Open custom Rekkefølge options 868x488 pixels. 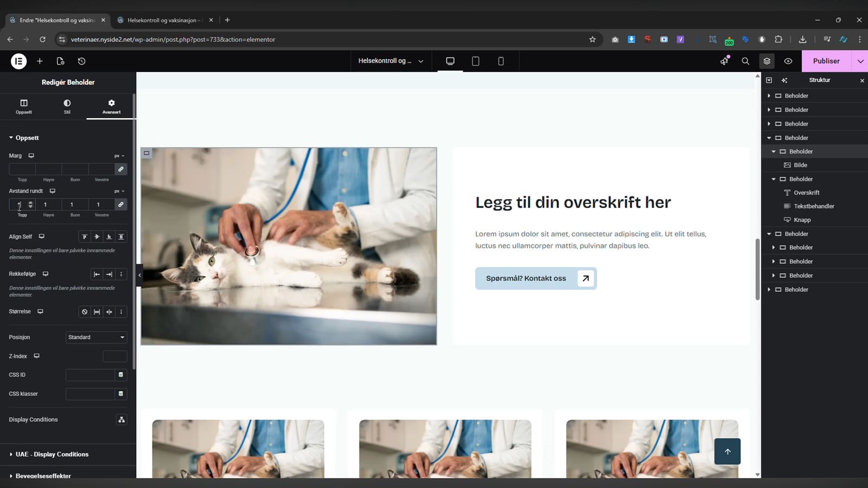121,274
